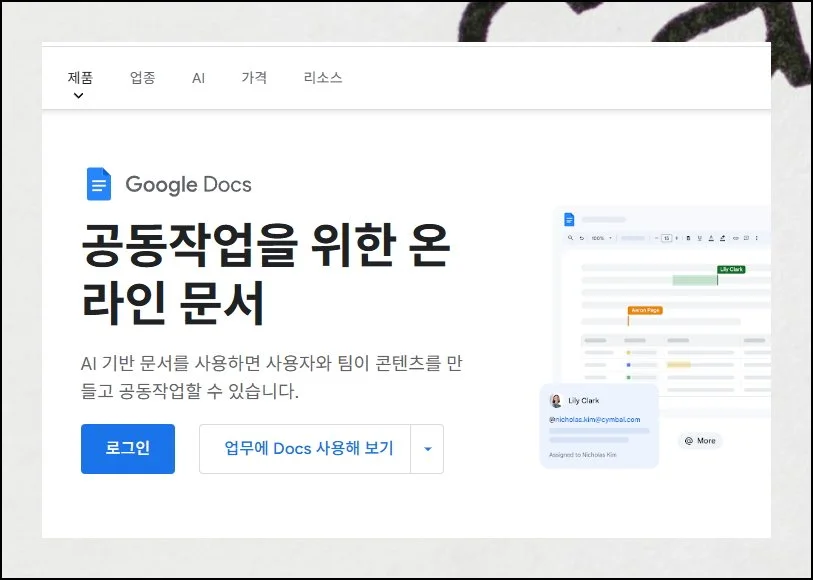Select the AI navigation item
813x580 pixels.
point(198,77)
